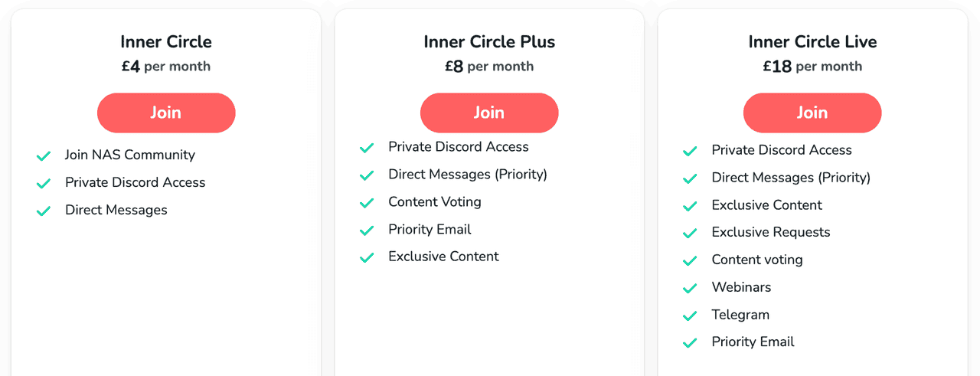Click the Inner Circle Plus heading

point(489,42)
